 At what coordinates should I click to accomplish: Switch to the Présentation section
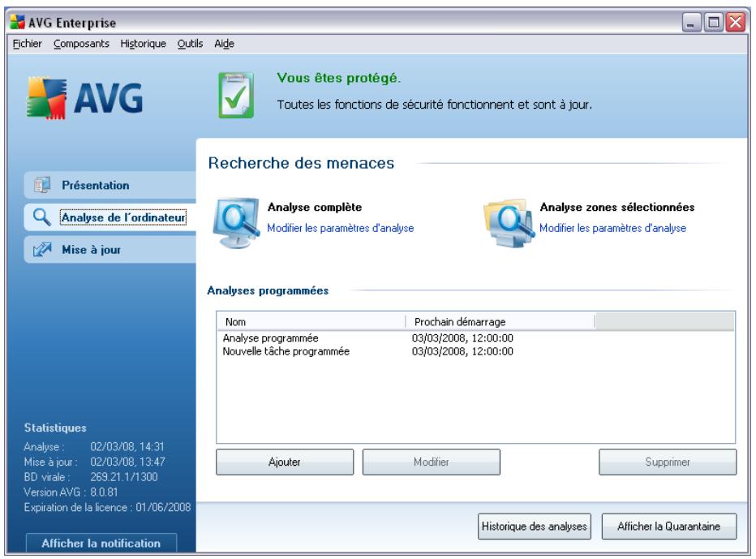pos(110,185)
